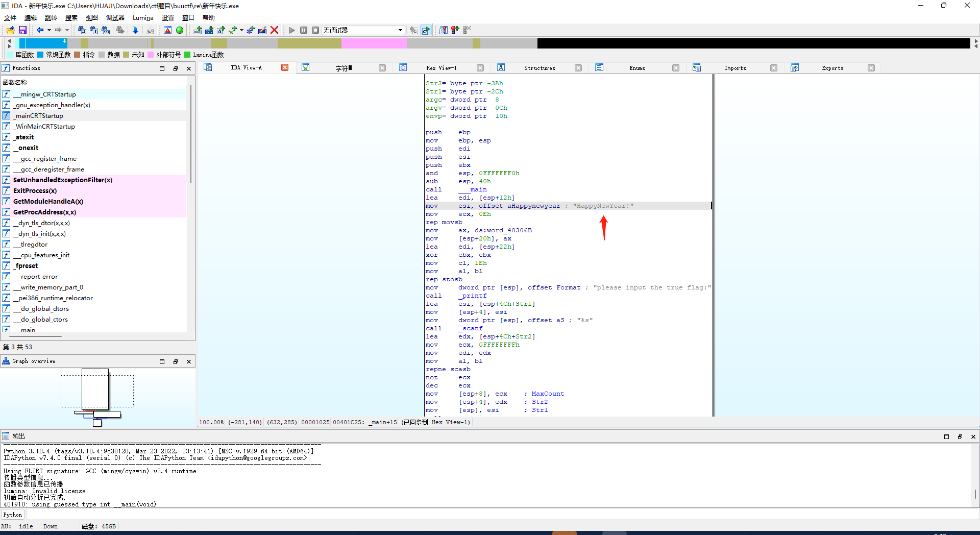This screenshot has height=535, width=980.
Task: Switch to the Imports tab
Action: point(735,68)
